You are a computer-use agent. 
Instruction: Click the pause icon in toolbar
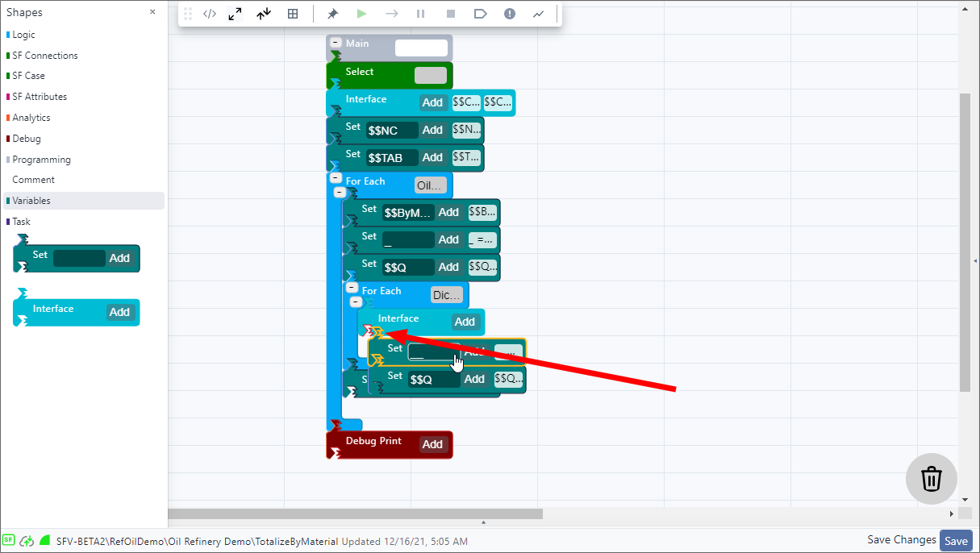coord(420,14)
